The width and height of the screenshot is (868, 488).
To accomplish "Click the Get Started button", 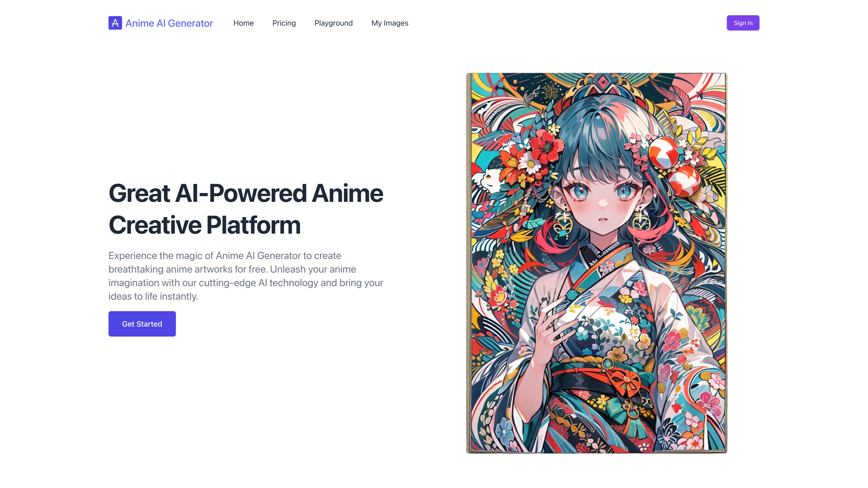I will [x=142, y=324].
